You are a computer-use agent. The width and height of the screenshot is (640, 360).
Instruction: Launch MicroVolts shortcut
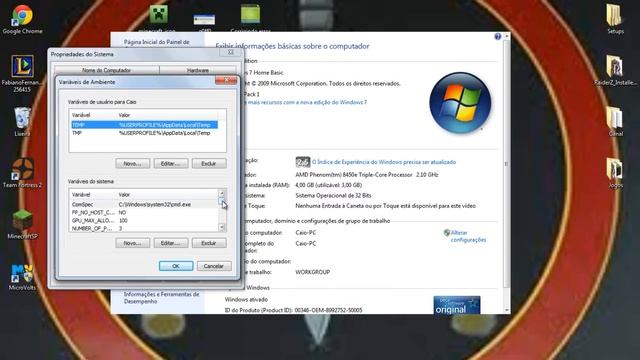tap(22, 278)
